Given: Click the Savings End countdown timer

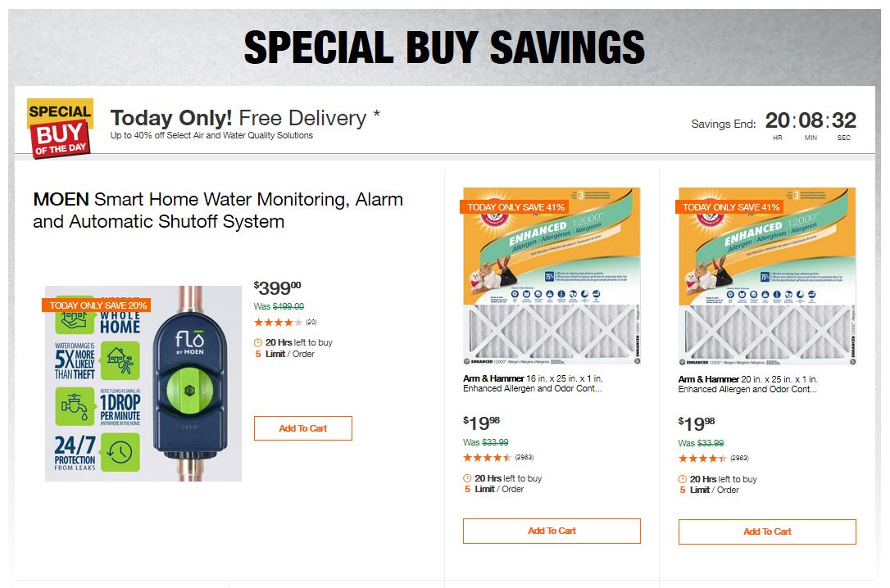Looking at the screenshot, I should [811, 121].
